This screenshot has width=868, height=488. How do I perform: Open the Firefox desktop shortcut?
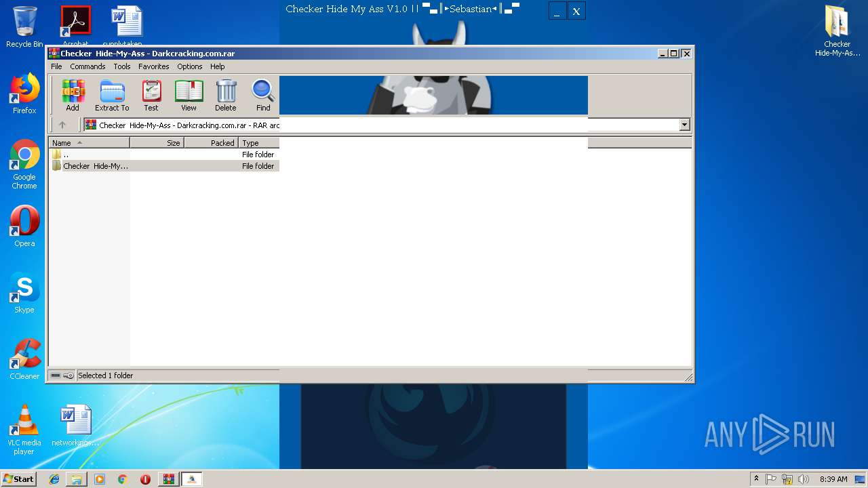24,94
